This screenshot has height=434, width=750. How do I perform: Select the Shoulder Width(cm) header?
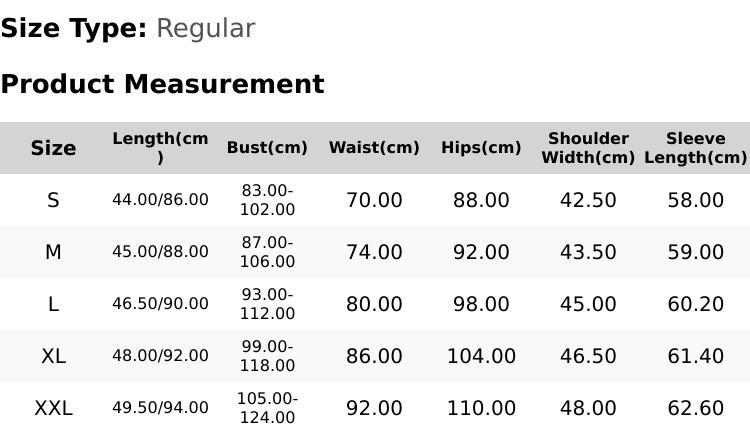tap(588, 148)
